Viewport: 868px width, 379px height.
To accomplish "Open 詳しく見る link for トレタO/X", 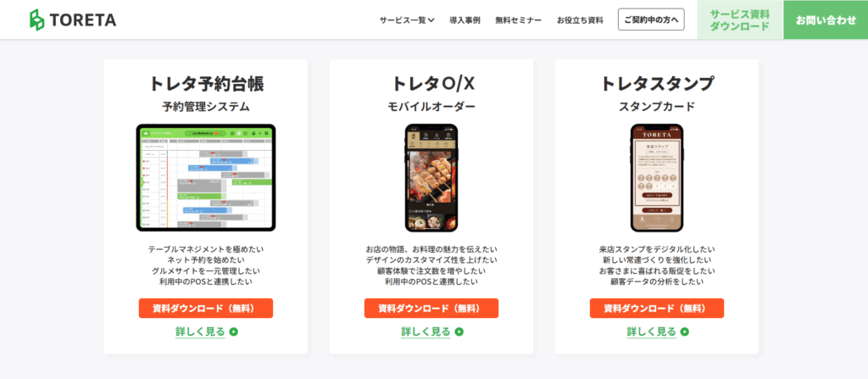I will 426,332.
